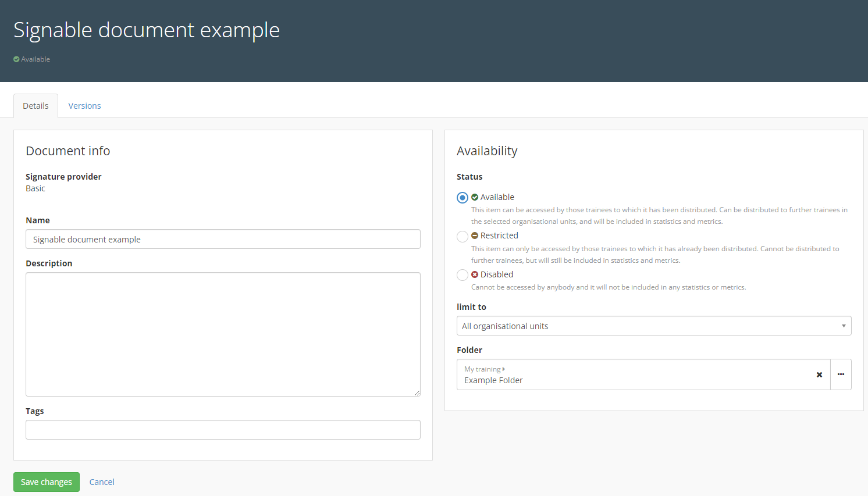Viewport: 868px width, 496px height.
Task: Click inside the Description text area
Action: tap(223, 334)
